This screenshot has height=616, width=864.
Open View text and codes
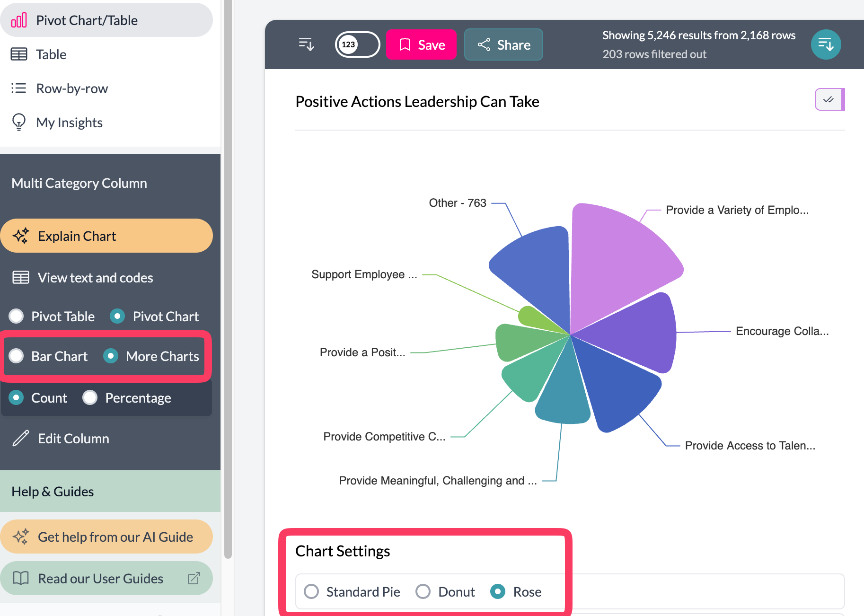(x=95, y=278)
